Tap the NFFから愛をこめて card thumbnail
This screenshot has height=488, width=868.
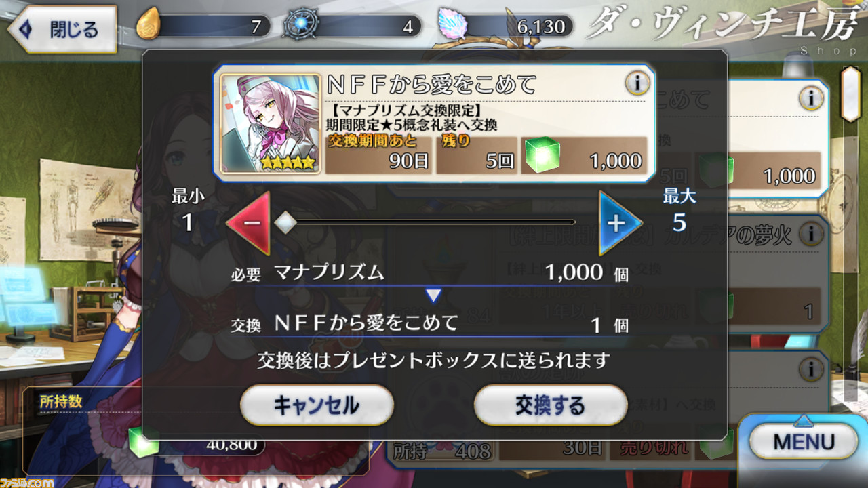coord(271,123)
